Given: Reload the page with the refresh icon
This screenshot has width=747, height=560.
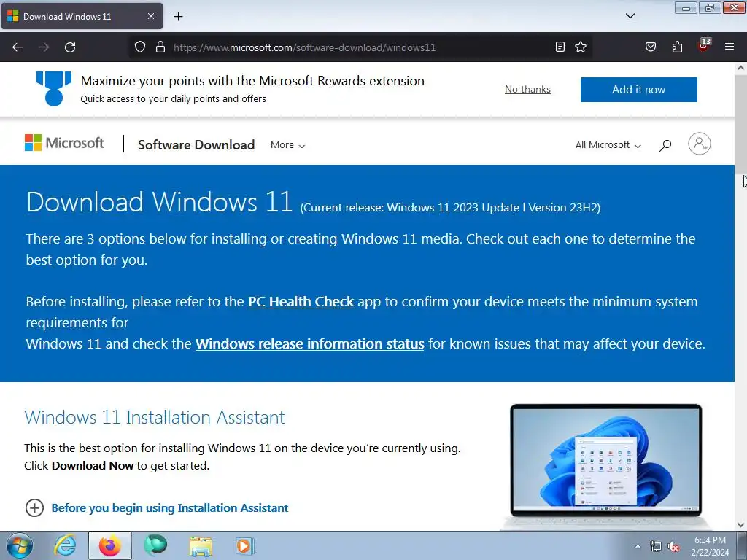Looking at the screenshot, I should click(x=70, y=47).
